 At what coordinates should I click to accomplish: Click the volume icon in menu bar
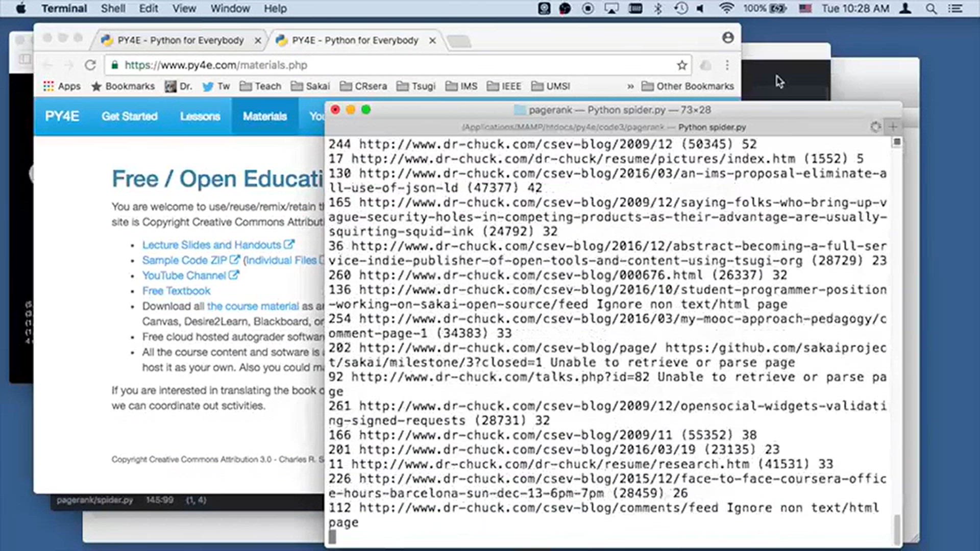[700, 8]
